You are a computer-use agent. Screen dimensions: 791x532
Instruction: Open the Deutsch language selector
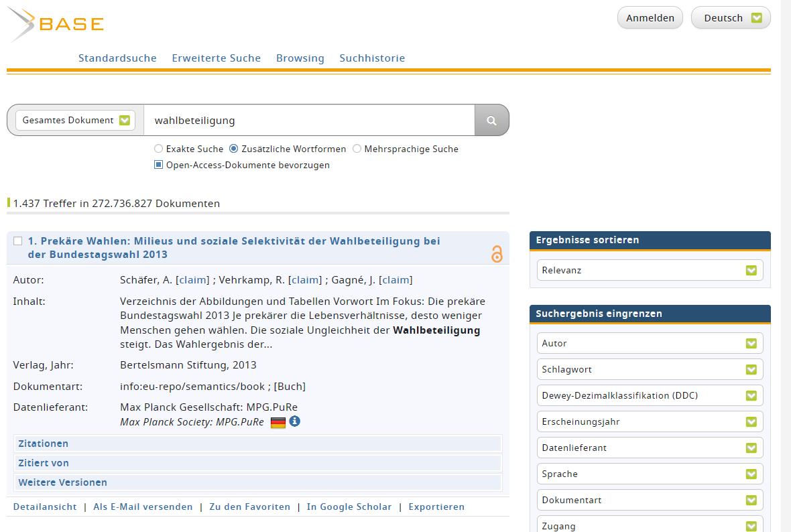tap(731, 18)
